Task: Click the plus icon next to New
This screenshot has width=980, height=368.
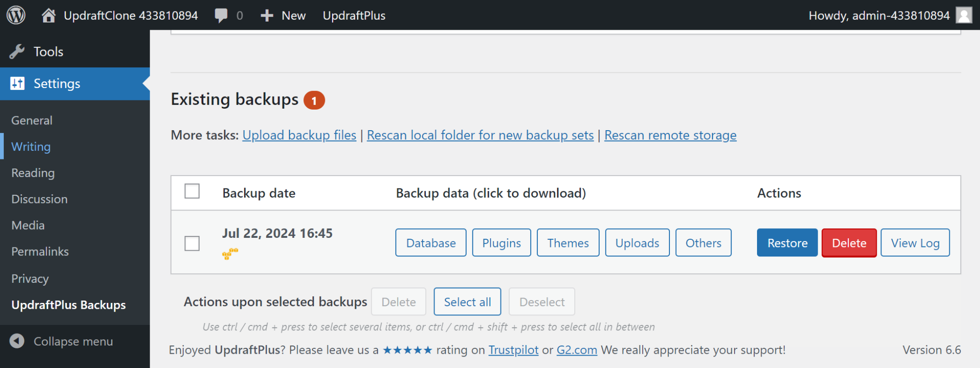Action: [267, 15]
